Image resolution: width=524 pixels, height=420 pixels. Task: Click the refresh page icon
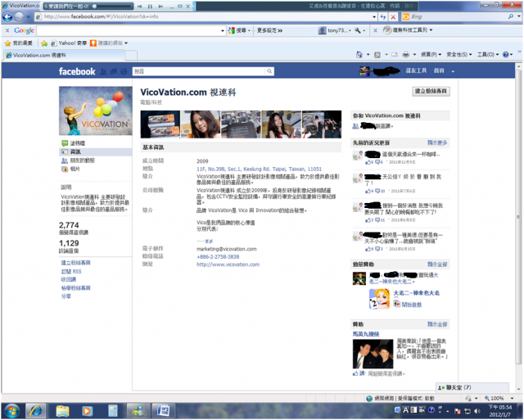pyautogui.click(x=383, y=16)
